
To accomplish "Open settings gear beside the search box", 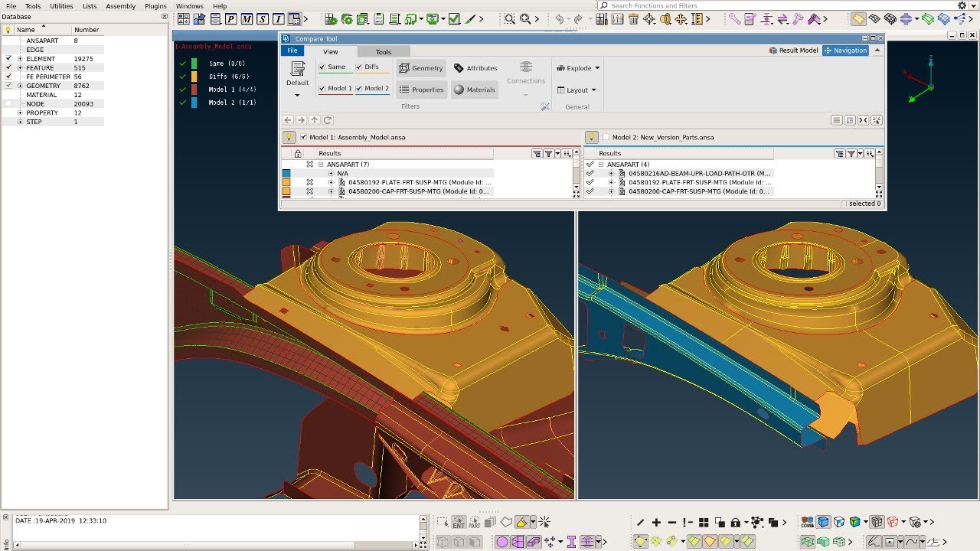I will click(962, 5).
